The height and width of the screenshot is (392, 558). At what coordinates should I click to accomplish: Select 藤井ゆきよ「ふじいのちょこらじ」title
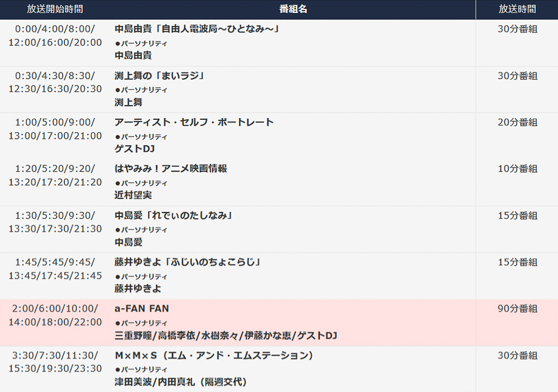coord(187,262)
